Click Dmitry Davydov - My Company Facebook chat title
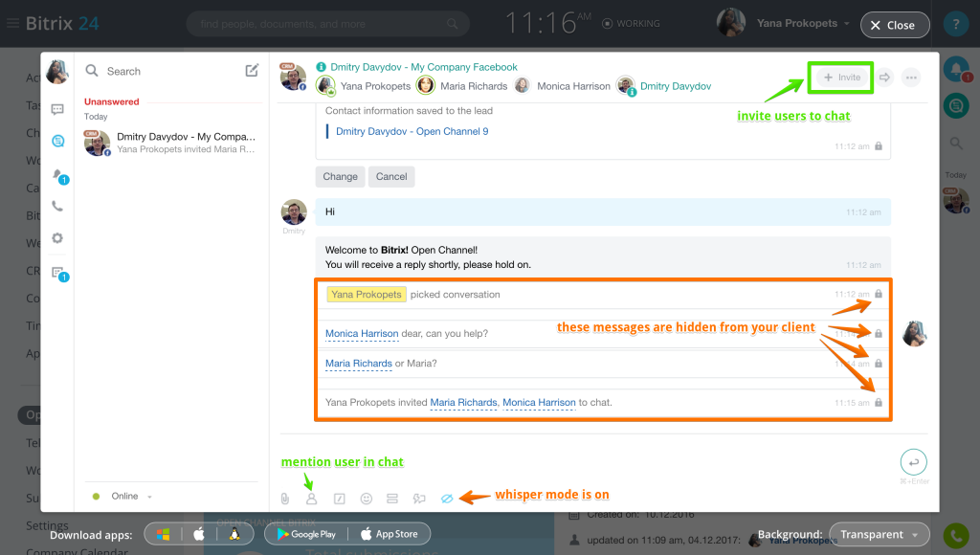980x555 pixels. coord(424,67)
